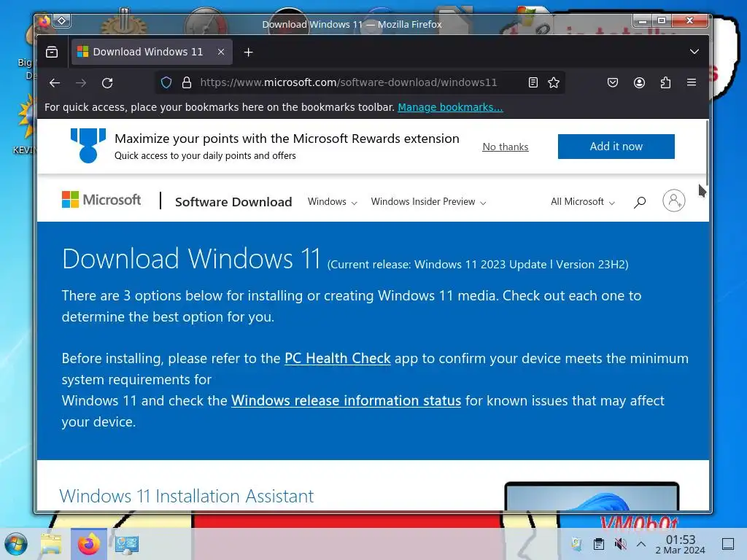Open PC Health Check link

click(337, 358)
